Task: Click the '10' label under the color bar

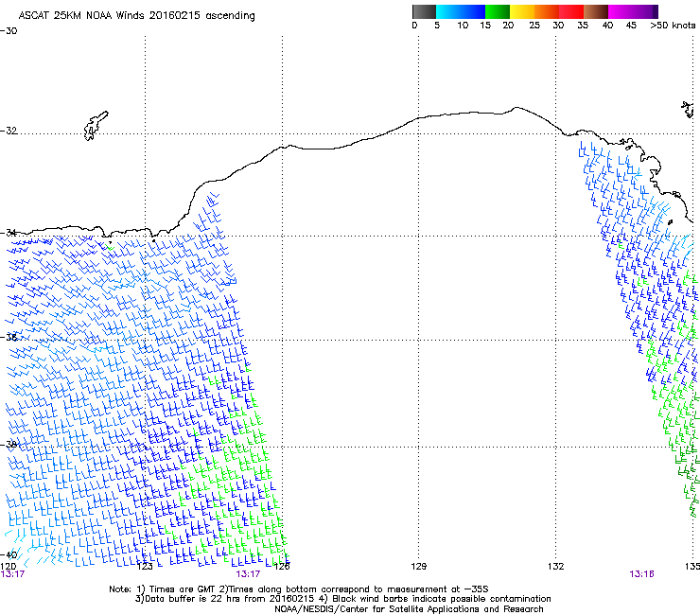Action: click(x=463, y=26)
